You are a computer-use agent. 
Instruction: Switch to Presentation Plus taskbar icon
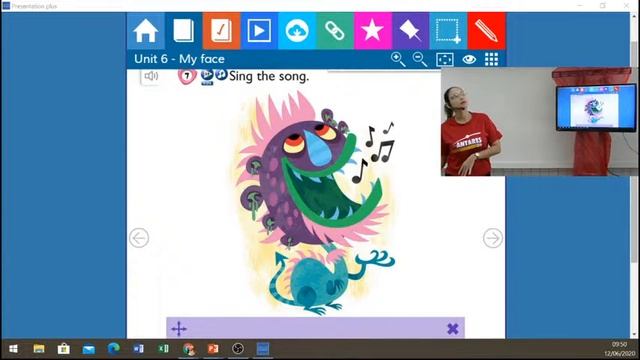point(263,349)
